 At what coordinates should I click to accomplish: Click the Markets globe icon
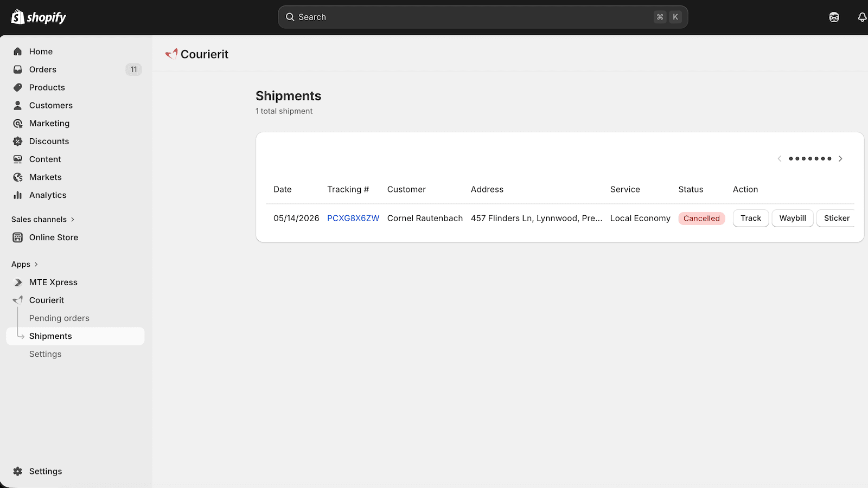[18, 177]
